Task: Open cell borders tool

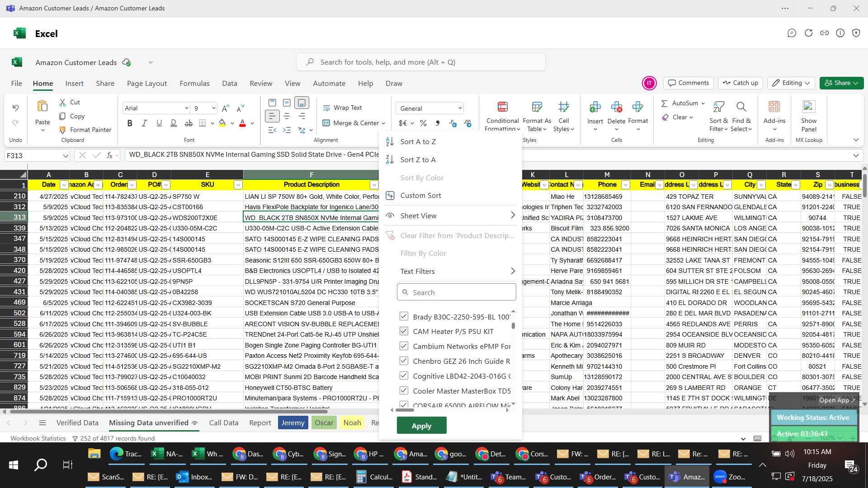Action: pos(203,123)
